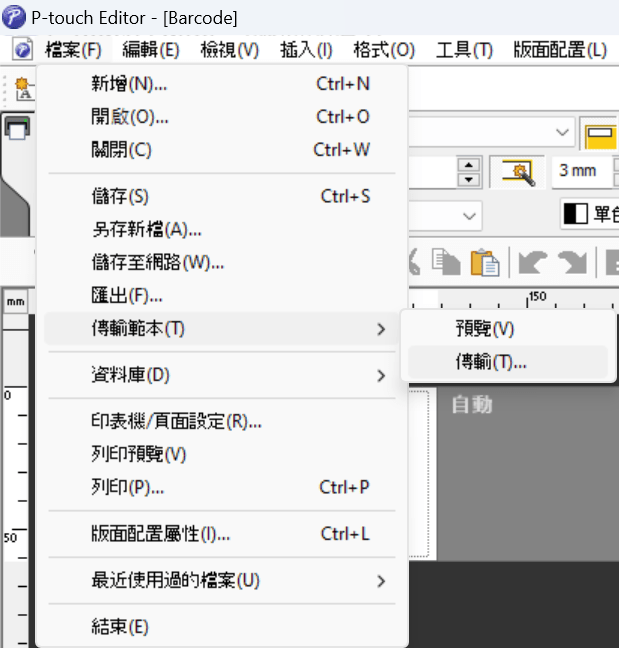Expand the 資料庫(D) submenu
The image size is (619, 648).
coord(221,375)
